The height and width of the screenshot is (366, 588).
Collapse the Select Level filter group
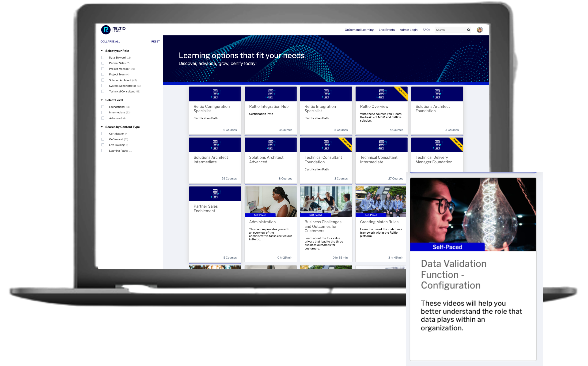click(102, 100)
